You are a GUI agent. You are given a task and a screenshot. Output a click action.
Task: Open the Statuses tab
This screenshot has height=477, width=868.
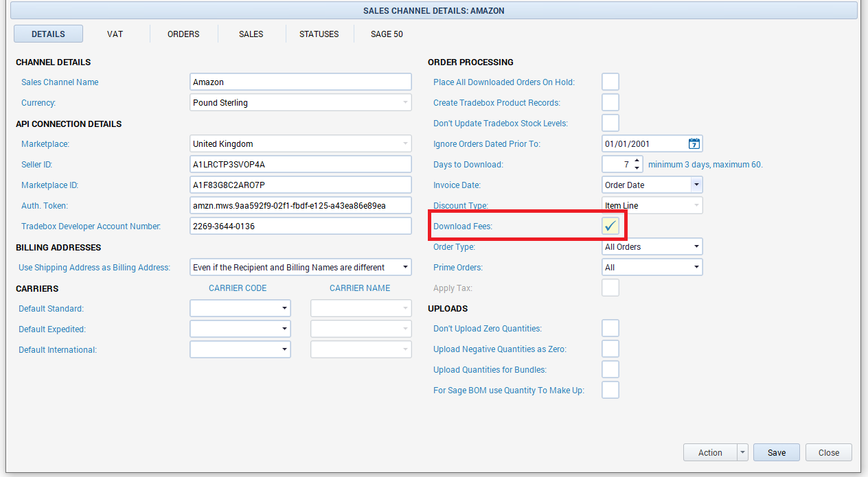319,34
